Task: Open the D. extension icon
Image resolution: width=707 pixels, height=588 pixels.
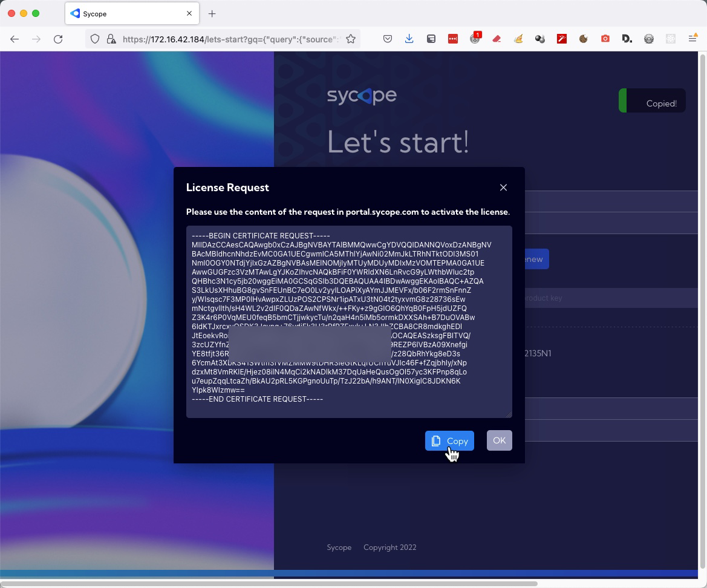Action: [627, 39]
